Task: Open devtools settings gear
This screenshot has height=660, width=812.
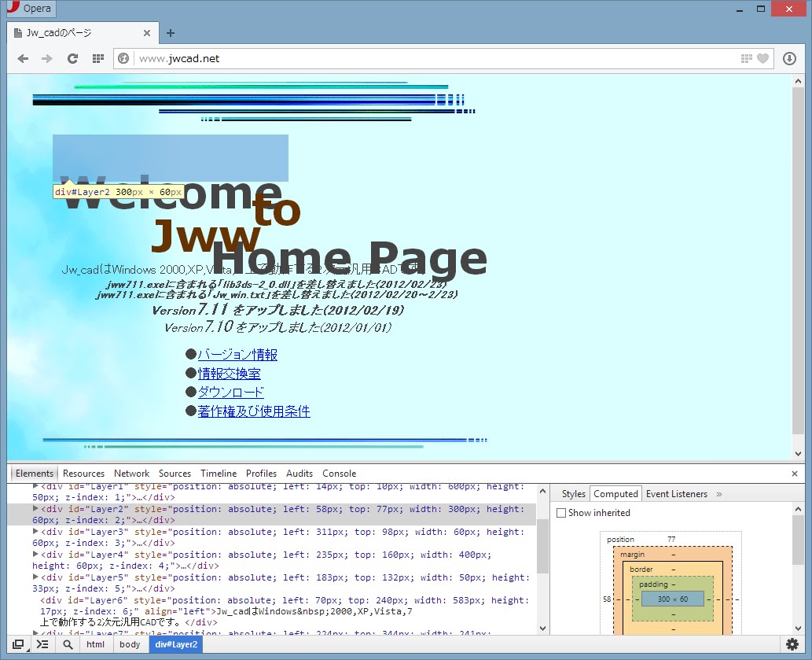Action: click(792, 644)
